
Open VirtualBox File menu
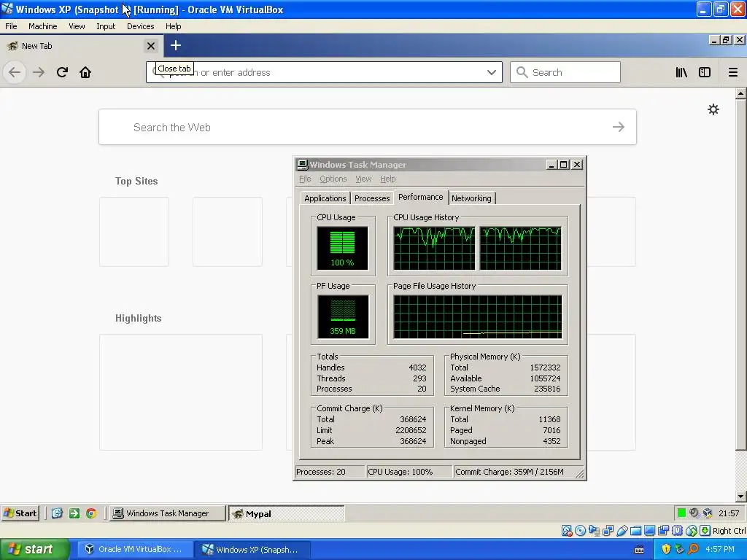click(x=11, y=26)
